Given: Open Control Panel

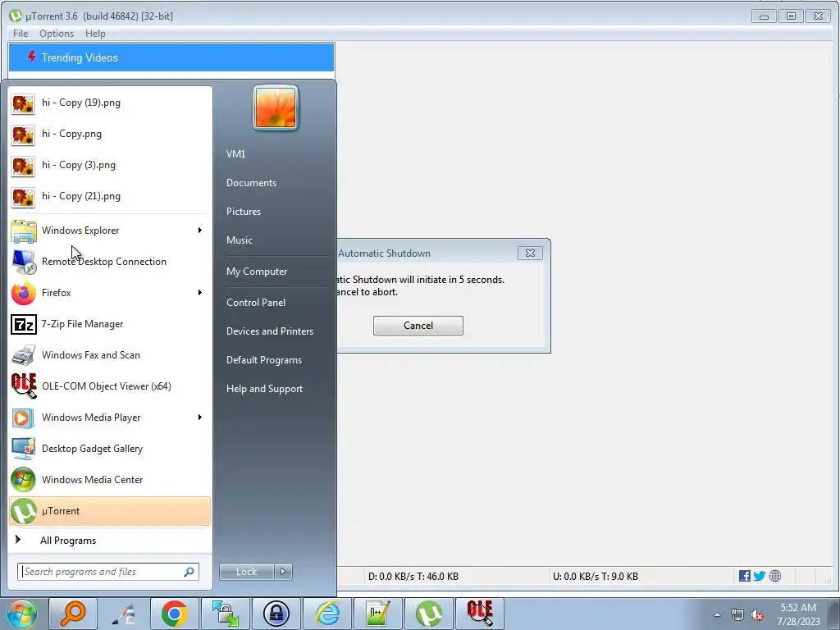Looking at the screenshot, I should [x=256, y=303].
